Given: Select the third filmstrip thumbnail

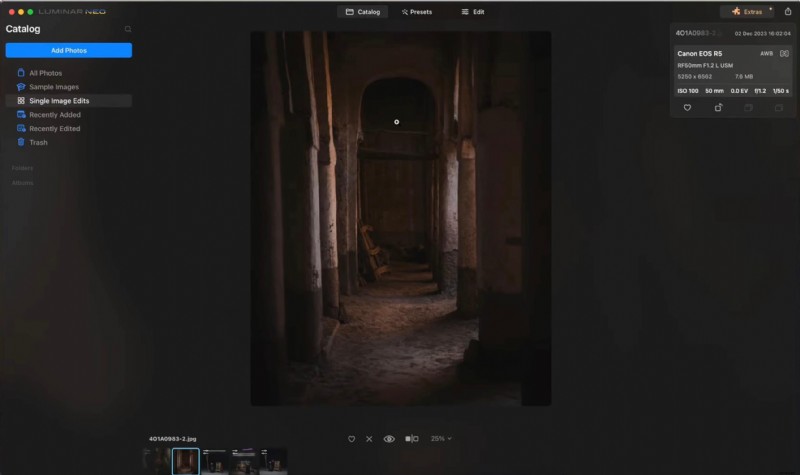Looking at the screenshot, I should (x=215, y=461).
